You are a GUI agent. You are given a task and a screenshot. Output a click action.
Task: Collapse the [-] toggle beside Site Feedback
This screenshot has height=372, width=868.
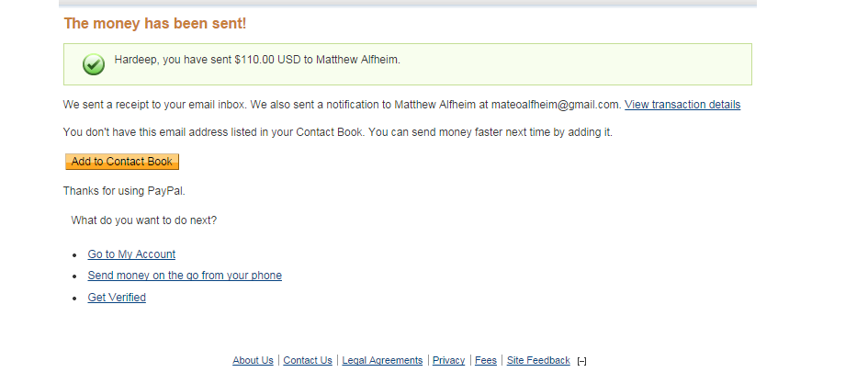point(581,362)
